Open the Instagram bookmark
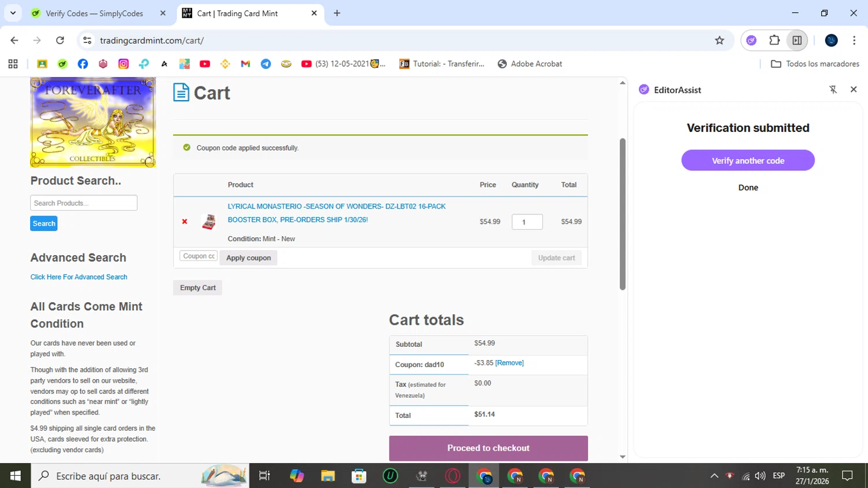 (x=123, y=64)
